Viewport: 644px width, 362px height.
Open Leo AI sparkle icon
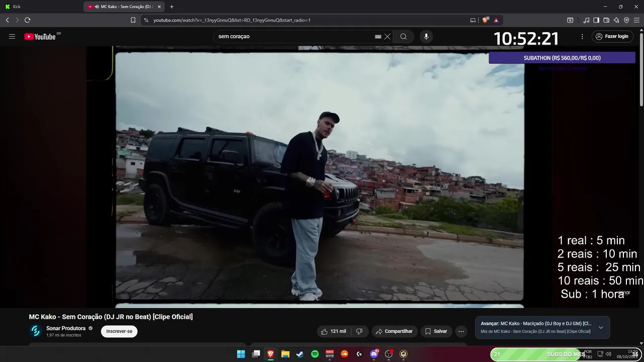click(x=616, y=20)
